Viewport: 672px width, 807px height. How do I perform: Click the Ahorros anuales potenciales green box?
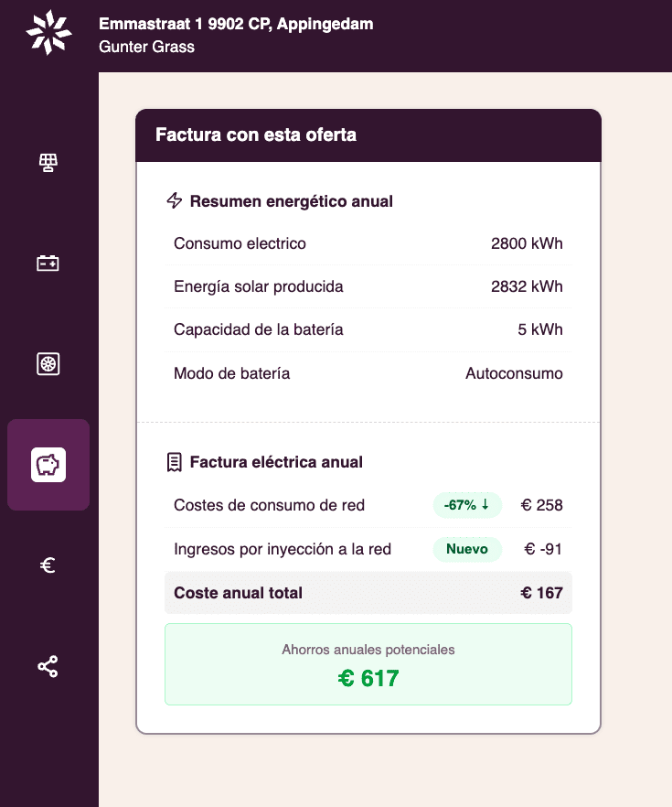[x=368, y=664]
